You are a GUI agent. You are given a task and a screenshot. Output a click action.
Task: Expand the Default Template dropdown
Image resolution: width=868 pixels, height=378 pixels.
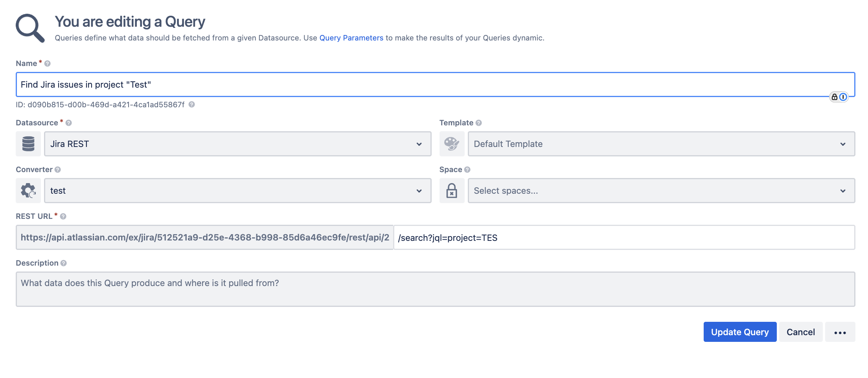(x=661, y=144)
